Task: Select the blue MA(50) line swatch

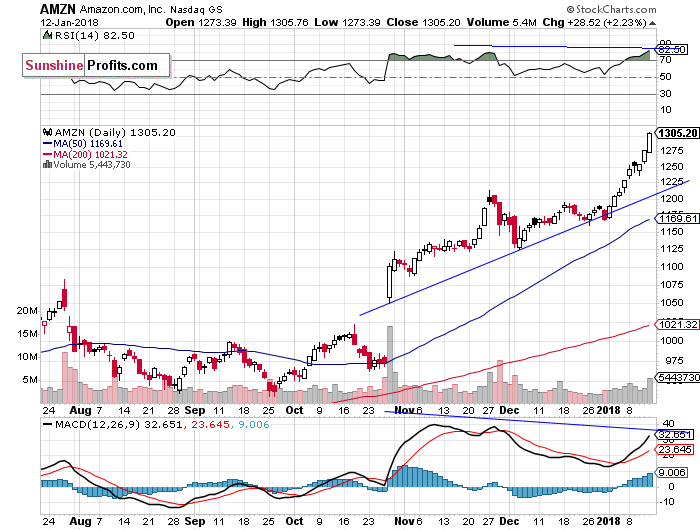Action: (x=47, y=144)
